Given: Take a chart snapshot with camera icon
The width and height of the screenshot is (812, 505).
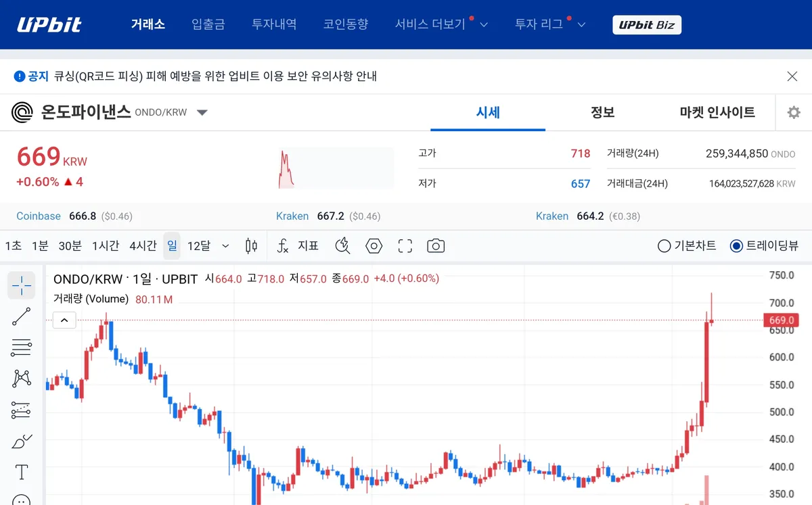Looking at the screenshot, I should coord(436,245).
